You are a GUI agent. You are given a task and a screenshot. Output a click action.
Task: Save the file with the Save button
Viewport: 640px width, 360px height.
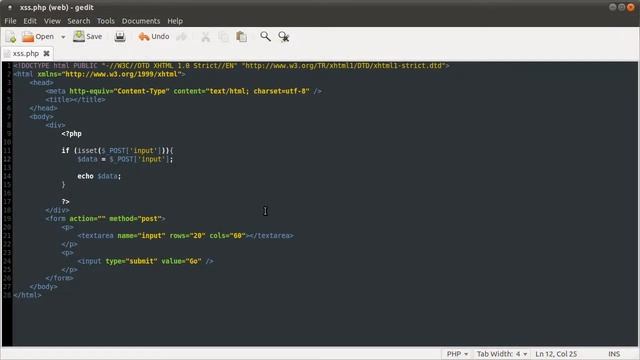pos(87,37)
